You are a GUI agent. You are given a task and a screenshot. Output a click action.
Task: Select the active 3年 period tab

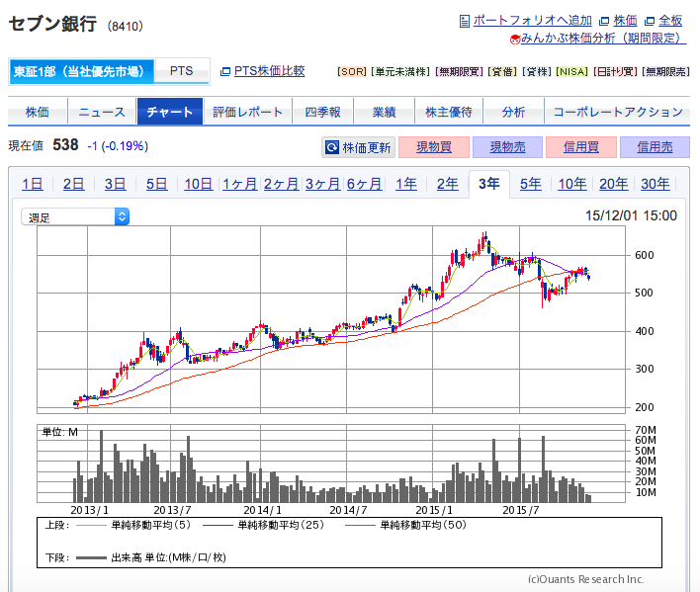point(489,184)
